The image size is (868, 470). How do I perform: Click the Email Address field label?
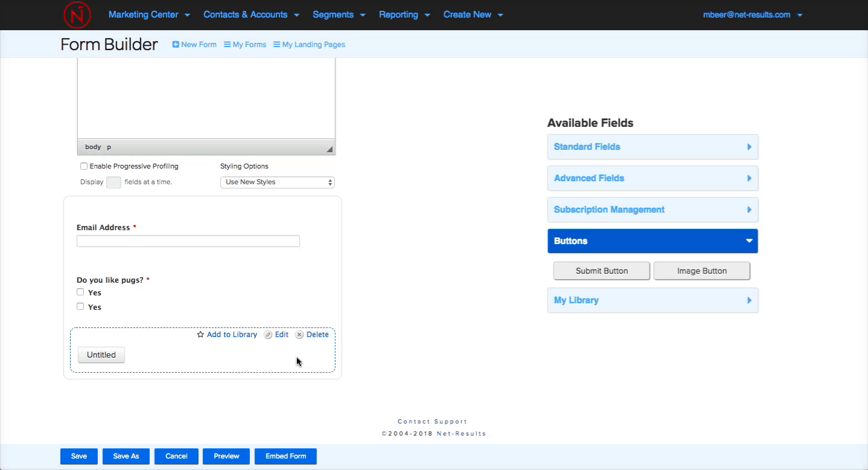click(103, 228)
